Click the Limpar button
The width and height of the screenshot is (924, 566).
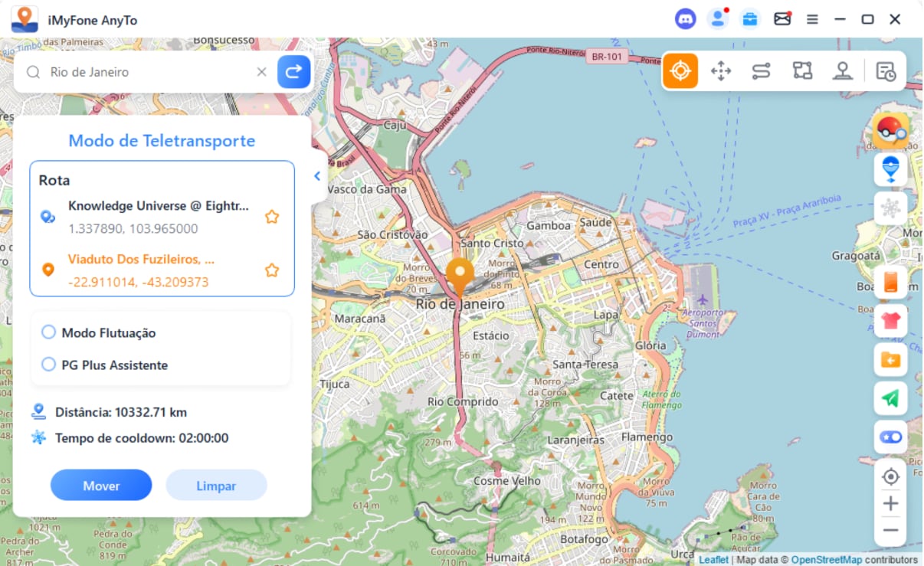tap(216, 486)
